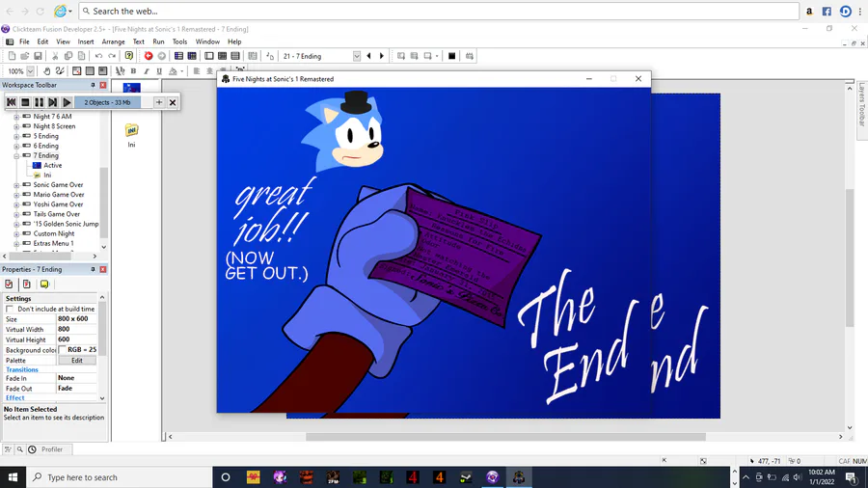Open the Window menu
The width and height of the screenshot is (868, 488).
pos(207,41)
